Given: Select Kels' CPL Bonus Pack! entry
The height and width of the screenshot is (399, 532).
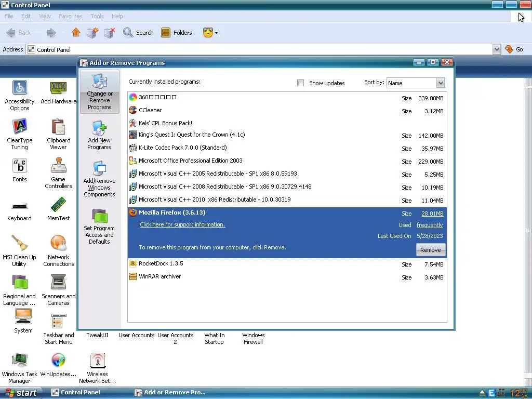Looking at the screenshot, I should pos(287,123).
